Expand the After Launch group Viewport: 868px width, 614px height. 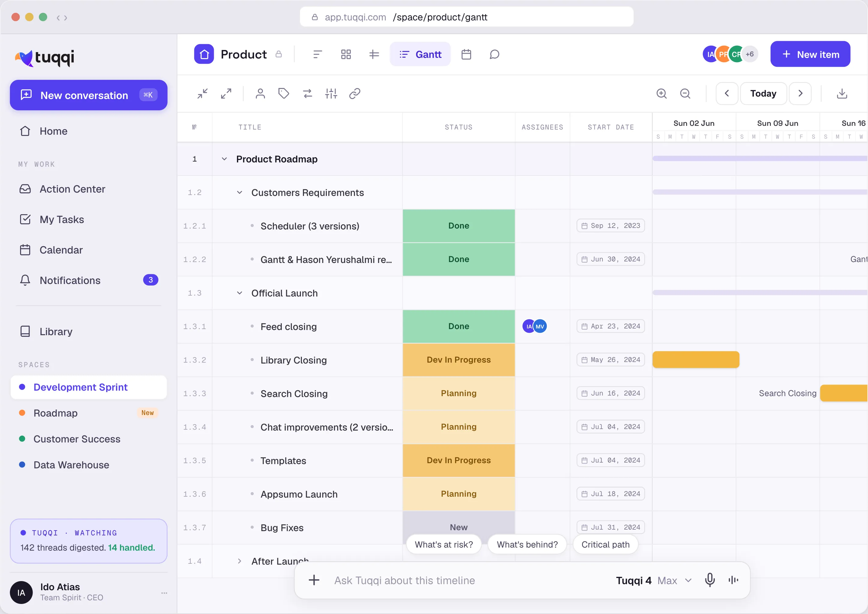239,561
